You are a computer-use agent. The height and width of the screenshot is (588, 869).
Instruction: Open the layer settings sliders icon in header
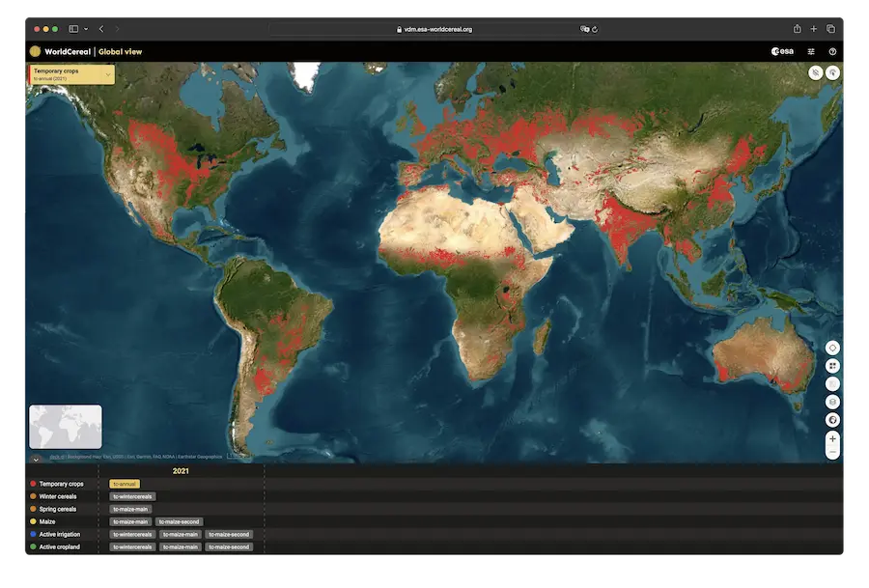click(x=811, y=51)
